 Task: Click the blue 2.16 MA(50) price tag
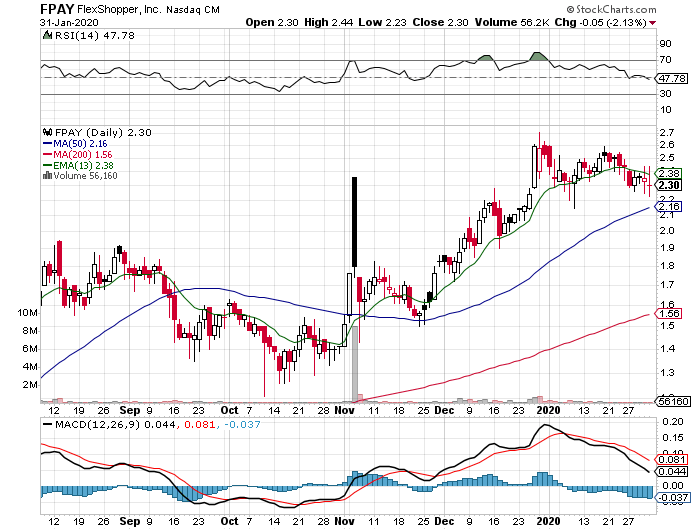pos(669,206)
